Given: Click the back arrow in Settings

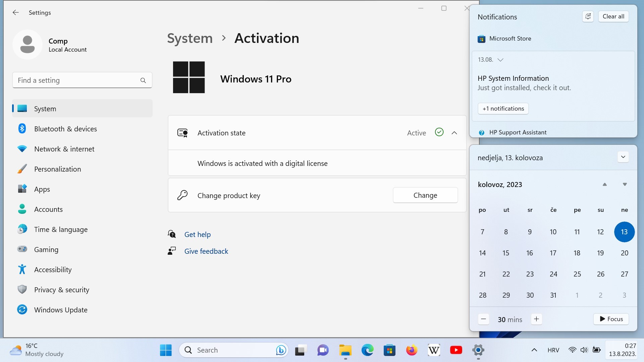Looking at the screenshot, I should (15, 13).
